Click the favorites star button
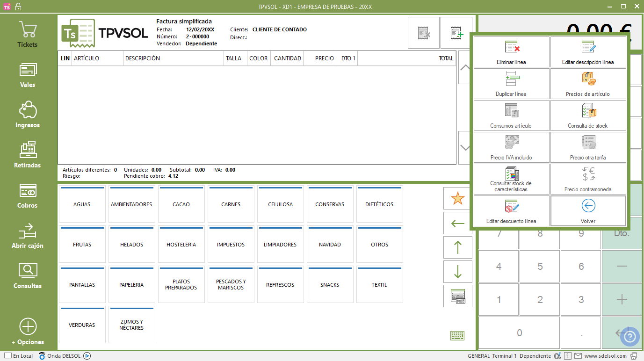 [458, 198]
